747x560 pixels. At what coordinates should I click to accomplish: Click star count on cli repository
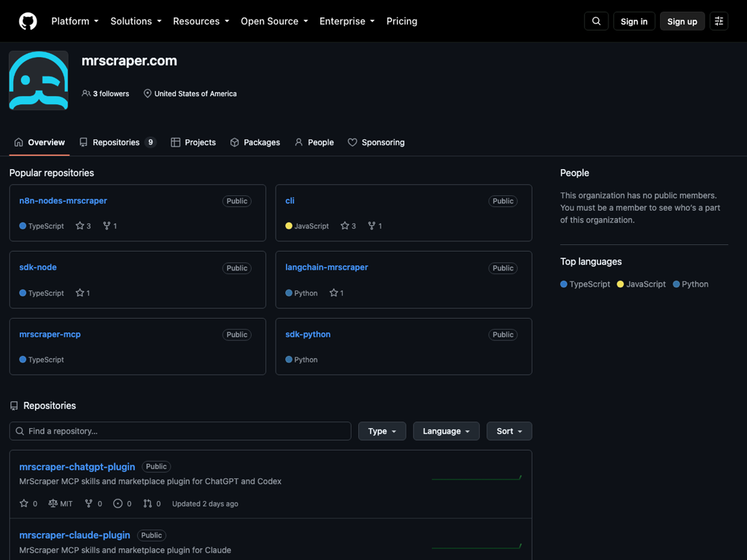[x=348, y=226]
